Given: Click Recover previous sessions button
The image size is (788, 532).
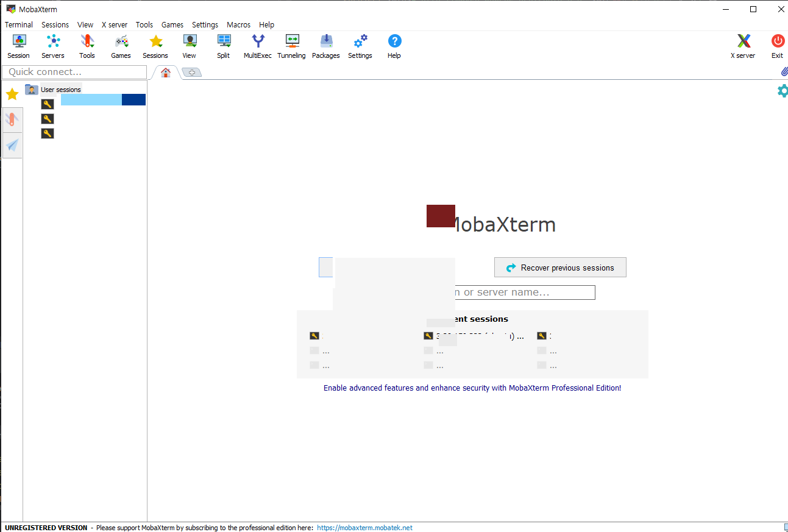Looking at the screenshot, I should coord(560,268).
